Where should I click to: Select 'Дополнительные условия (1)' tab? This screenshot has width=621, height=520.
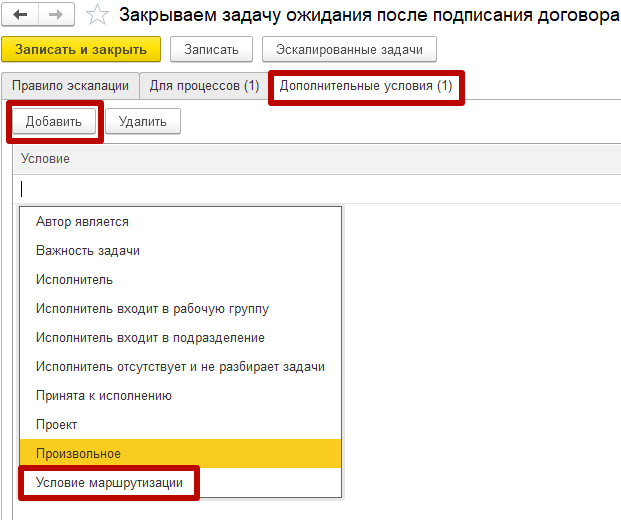[366, 86]
